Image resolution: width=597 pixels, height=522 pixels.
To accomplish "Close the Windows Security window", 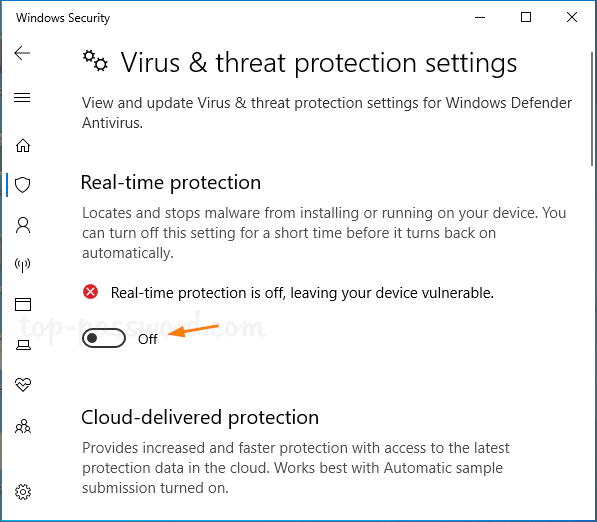I will [571, 17].
